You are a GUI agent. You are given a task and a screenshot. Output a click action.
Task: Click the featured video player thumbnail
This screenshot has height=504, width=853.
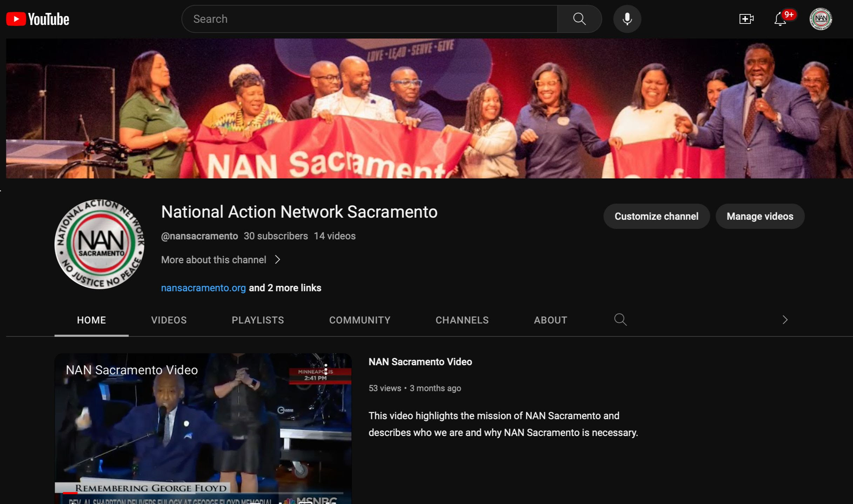point(203,429)
